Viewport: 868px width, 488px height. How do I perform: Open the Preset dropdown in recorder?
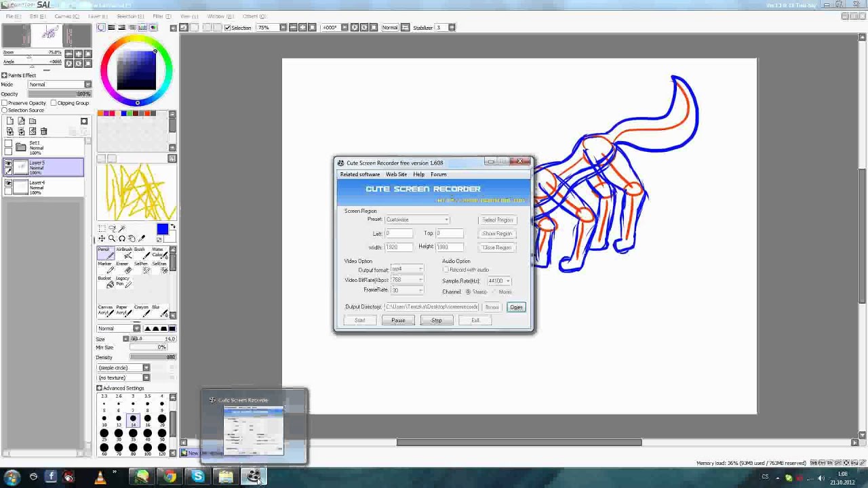click(x=417, y=220)
